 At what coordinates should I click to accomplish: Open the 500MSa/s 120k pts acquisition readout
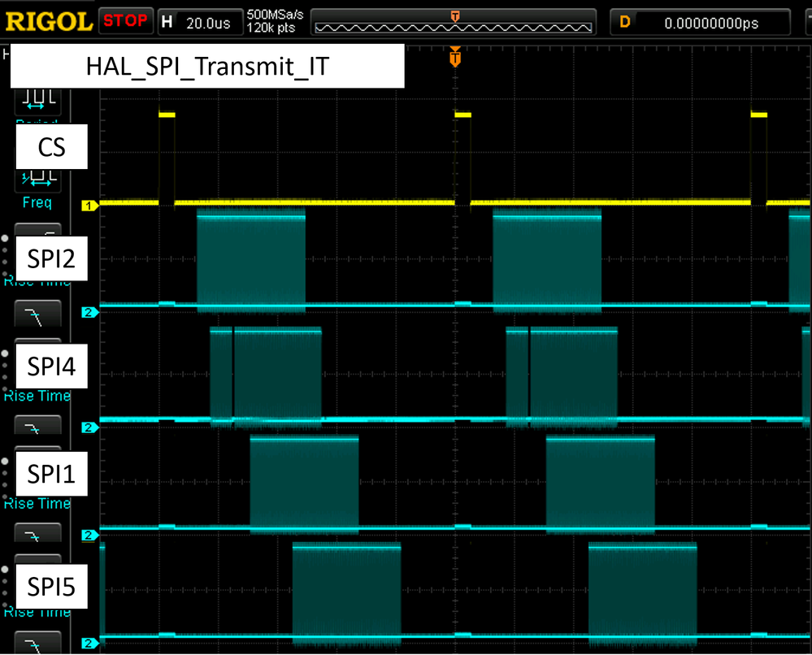tap(276, 21)
